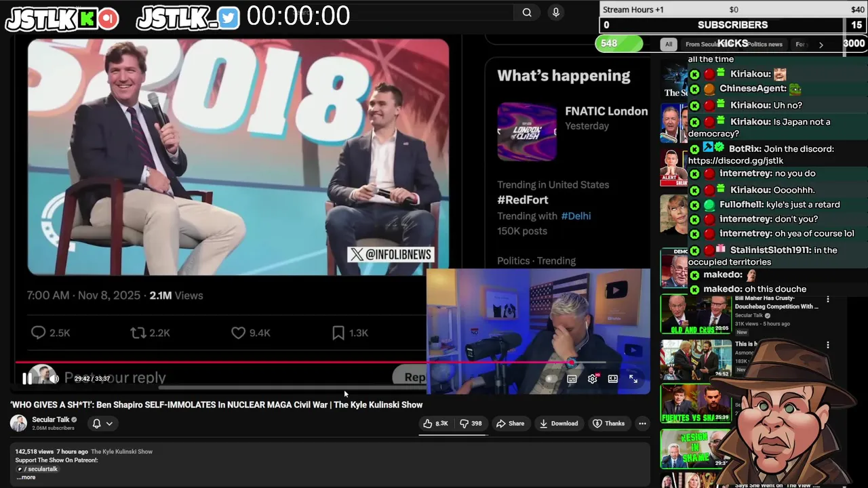Mute the video using the volume icon
Image resolution: width=868 pixels, height=488 pixels.
(54, 379)
